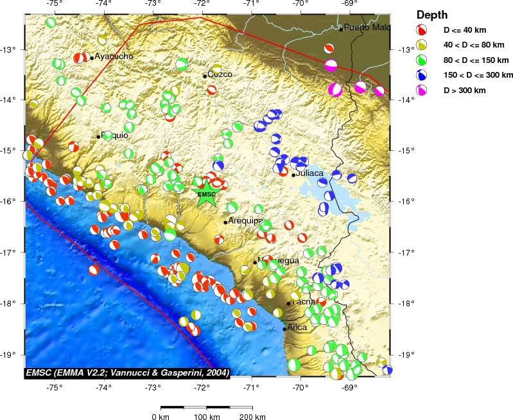
Task: Click the Juliaca city dot
Action: pyautogui.click(x=293, y=175)
